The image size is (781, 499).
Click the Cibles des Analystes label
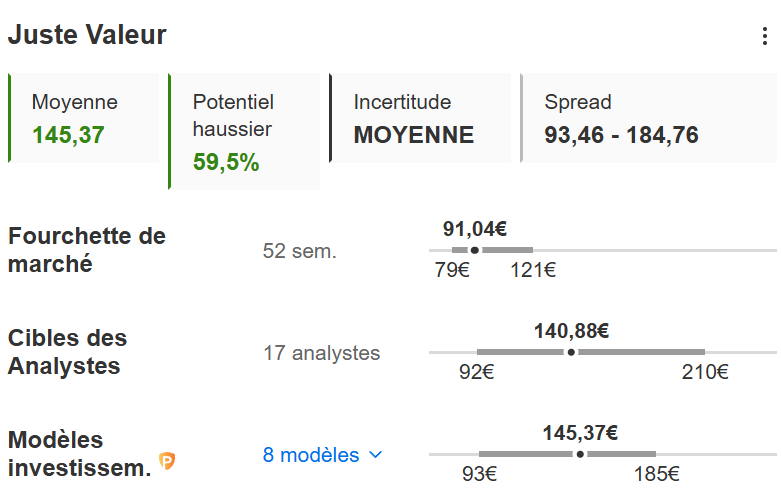[x=68, y=352]
